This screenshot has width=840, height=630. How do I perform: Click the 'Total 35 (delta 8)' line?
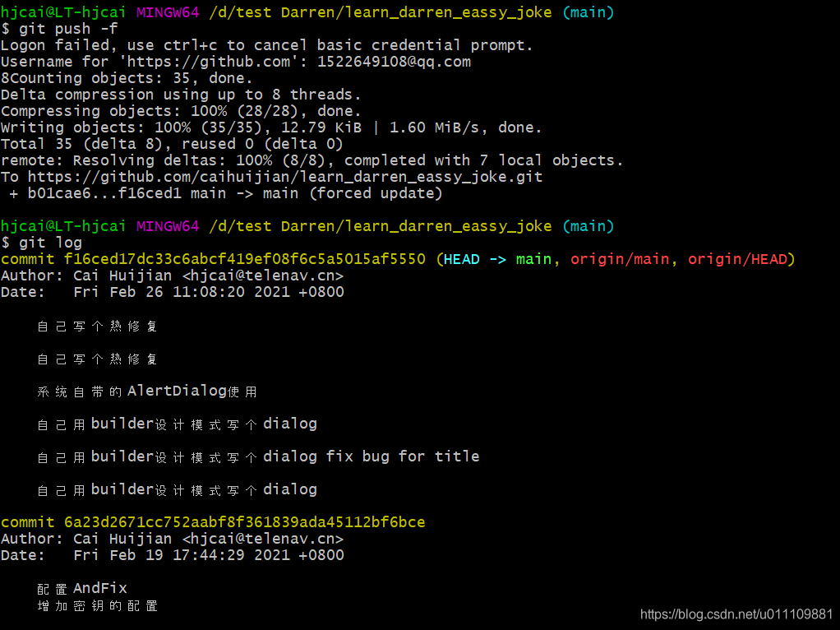coord(172,144)
